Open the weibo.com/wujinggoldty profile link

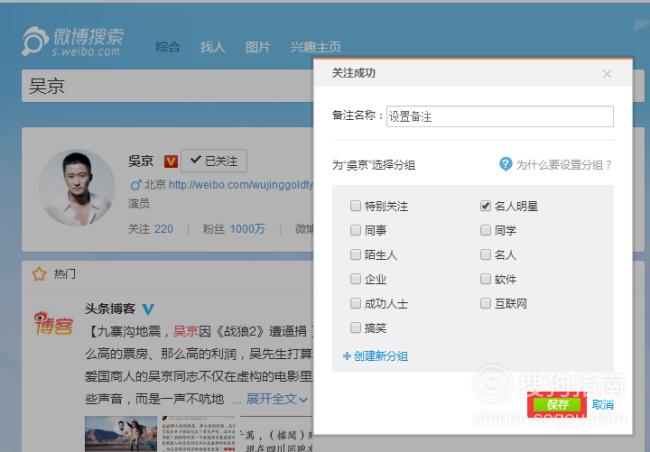tap(241, 185)
